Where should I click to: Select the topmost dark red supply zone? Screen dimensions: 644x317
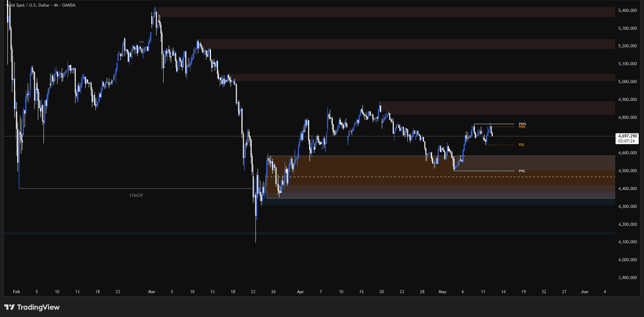[x=386, y=12]
